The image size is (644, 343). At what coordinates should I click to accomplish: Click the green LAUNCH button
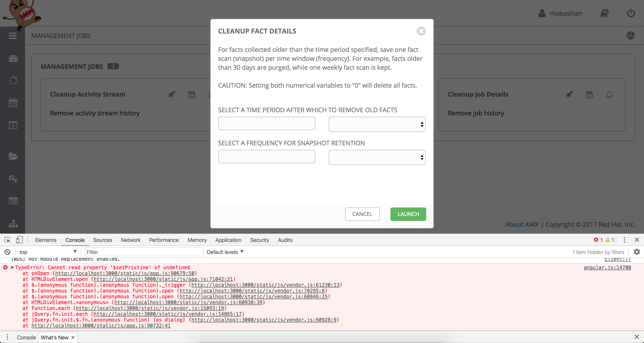point(408,214)
